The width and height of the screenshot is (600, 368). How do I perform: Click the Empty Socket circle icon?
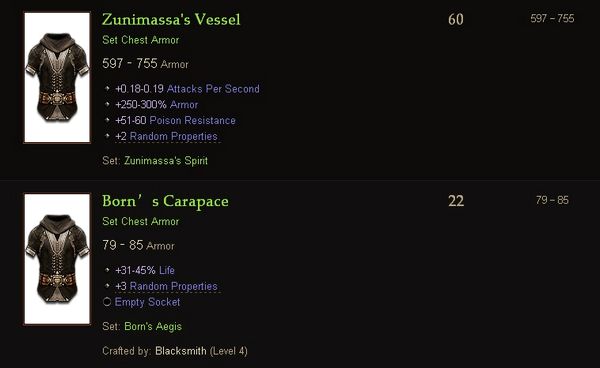point(107,302)
